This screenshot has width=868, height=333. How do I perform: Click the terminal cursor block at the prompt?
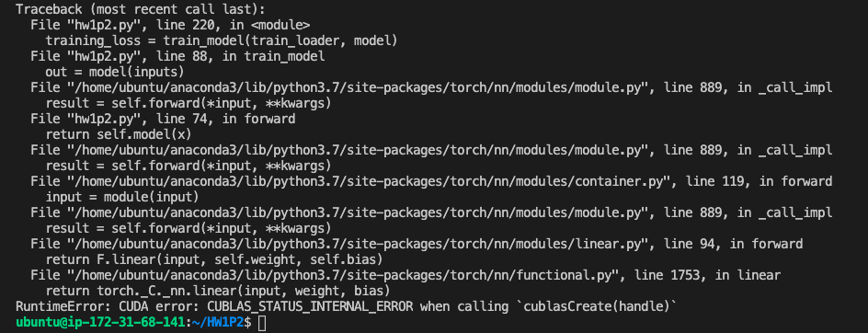pyautogui.click(x=262, y=323)
